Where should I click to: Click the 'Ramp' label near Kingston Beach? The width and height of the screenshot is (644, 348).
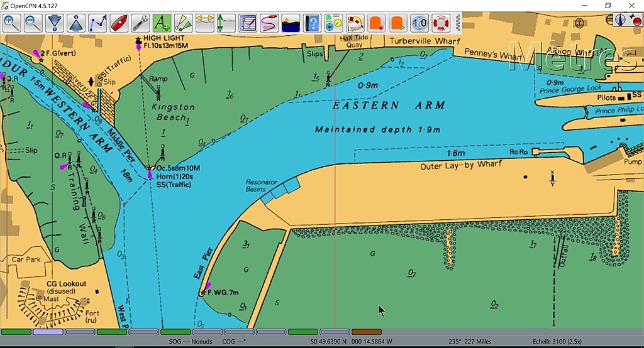pos(158,79)
